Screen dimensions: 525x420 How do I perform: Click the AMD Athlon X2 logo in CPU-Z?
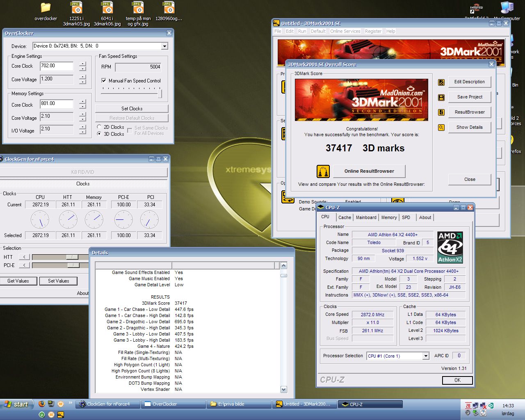[x=450, y=247]
